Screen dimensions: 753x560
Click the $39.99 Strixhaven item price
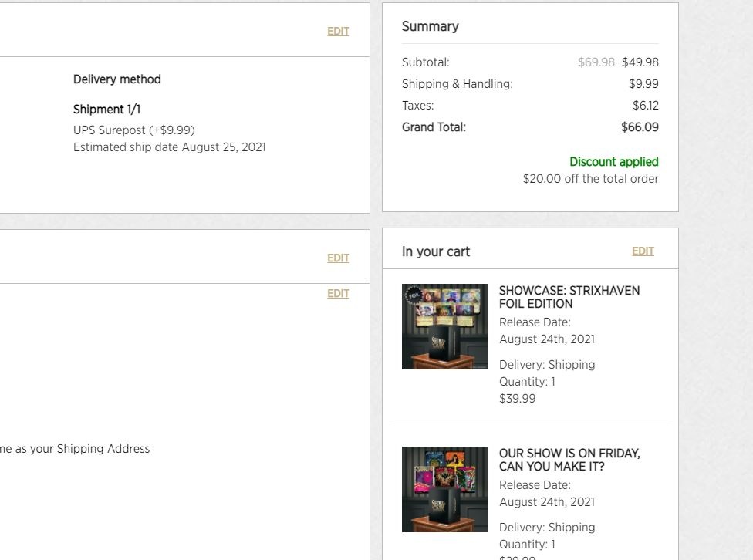pyautogui.click(x=517, y=399)
